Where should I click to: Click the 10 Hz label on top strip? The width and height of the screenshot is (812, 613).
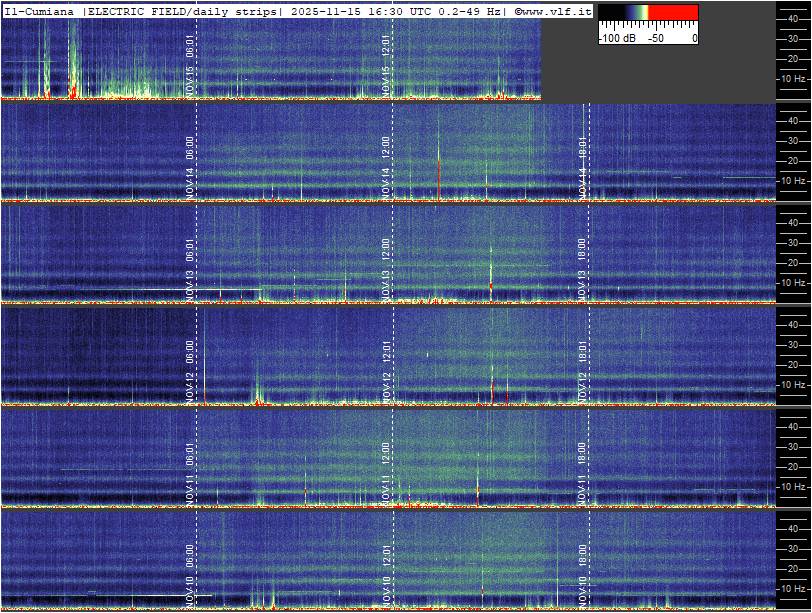click(792, 78)
